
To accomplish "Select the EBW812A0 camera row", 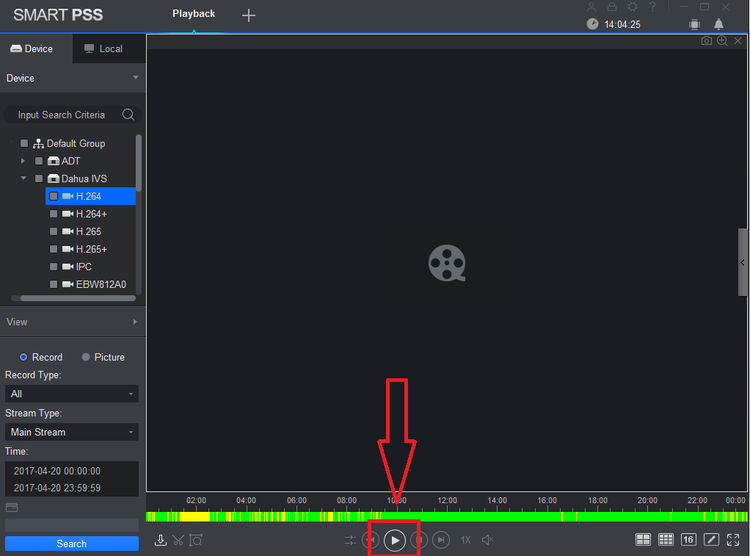I will pyautogui.click(x=91, y=284).
